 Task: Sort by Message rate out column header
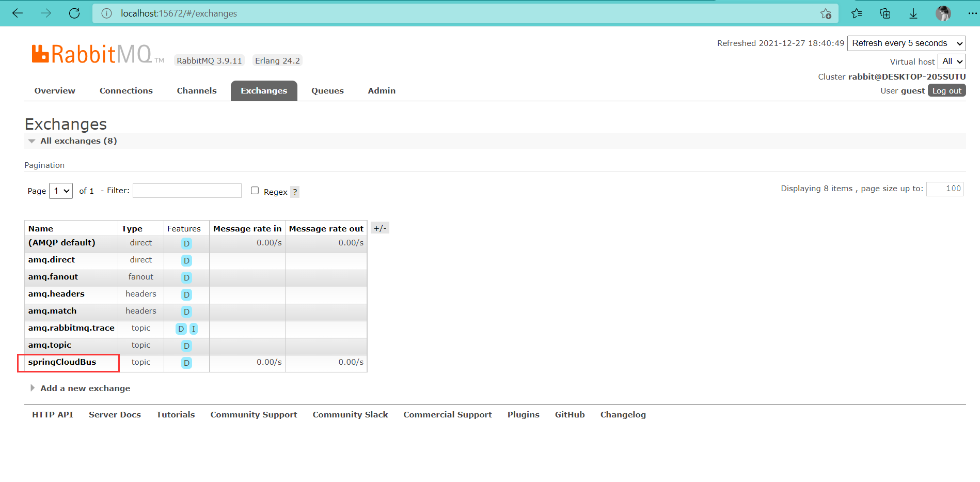[326, 229]
